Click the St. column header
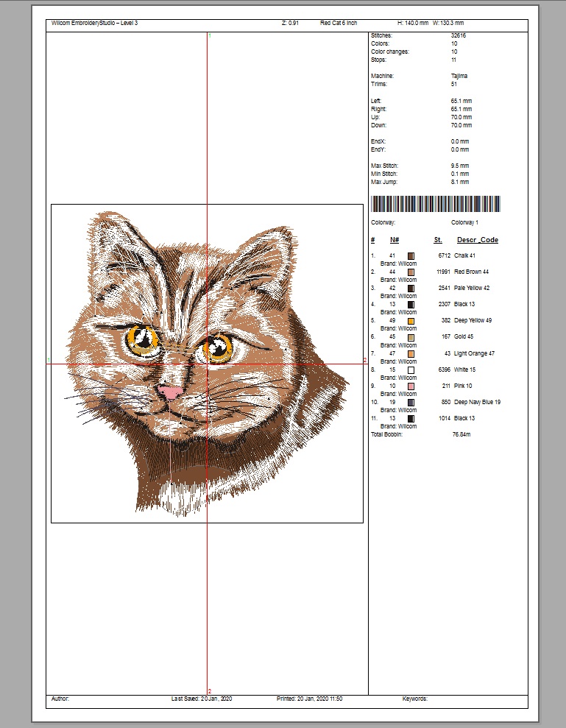The width and height of the screenshot is (566, 728). click(438, 240)
